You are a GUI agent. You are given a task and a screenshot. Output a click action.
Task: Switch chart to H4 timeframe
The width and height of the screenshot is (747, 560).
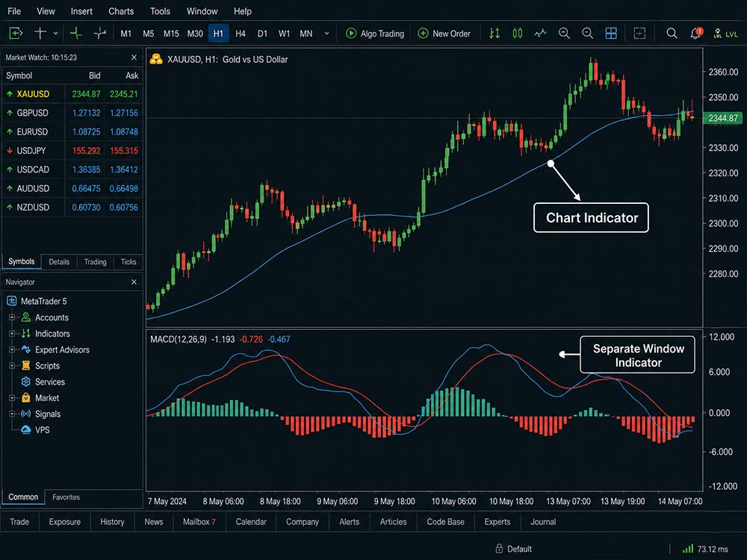coord(241,34)
